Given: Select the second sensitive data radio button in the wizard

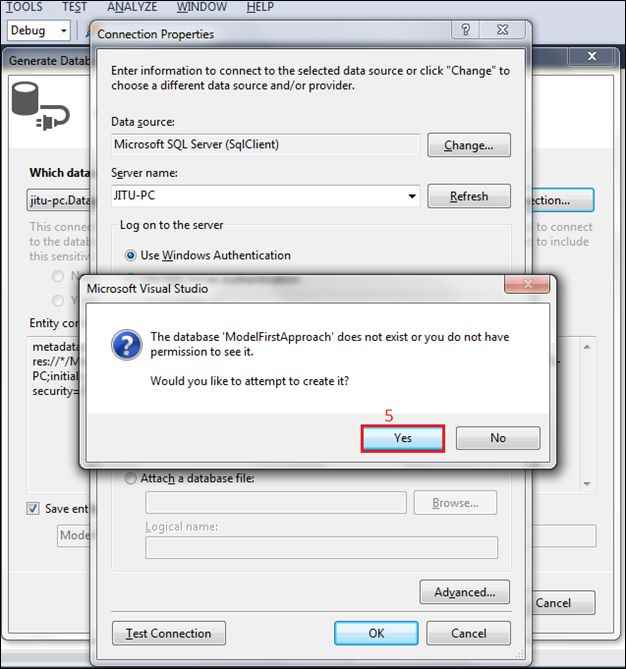Looking at the screenshot, I should [x=58, y=300].
